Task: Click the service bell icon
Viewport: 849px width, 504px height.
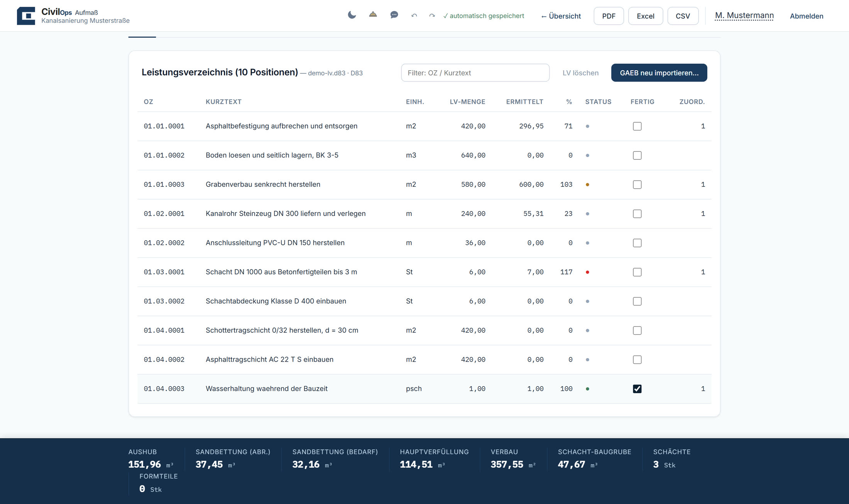Action: pos(373,15)
